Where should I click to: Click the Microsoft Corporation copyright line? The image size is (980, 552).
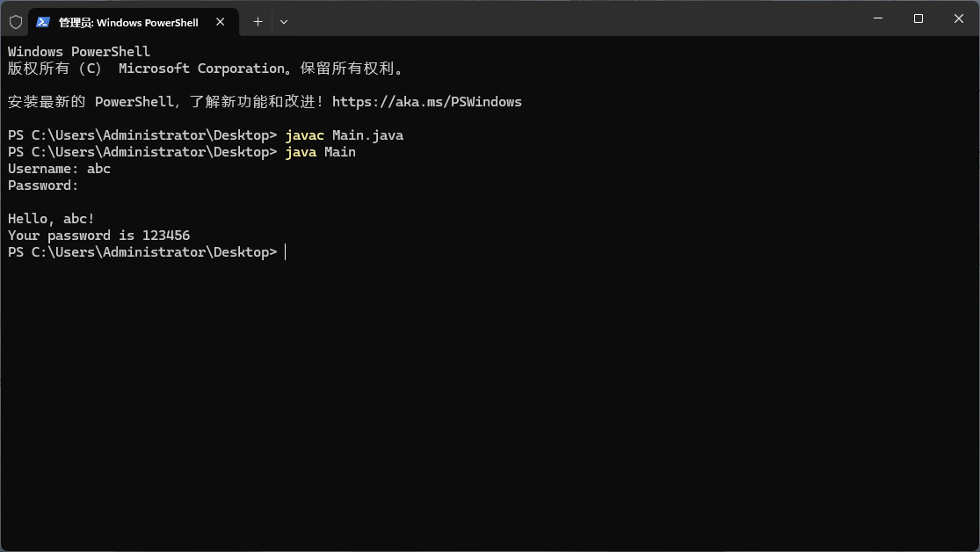point(205,69)
